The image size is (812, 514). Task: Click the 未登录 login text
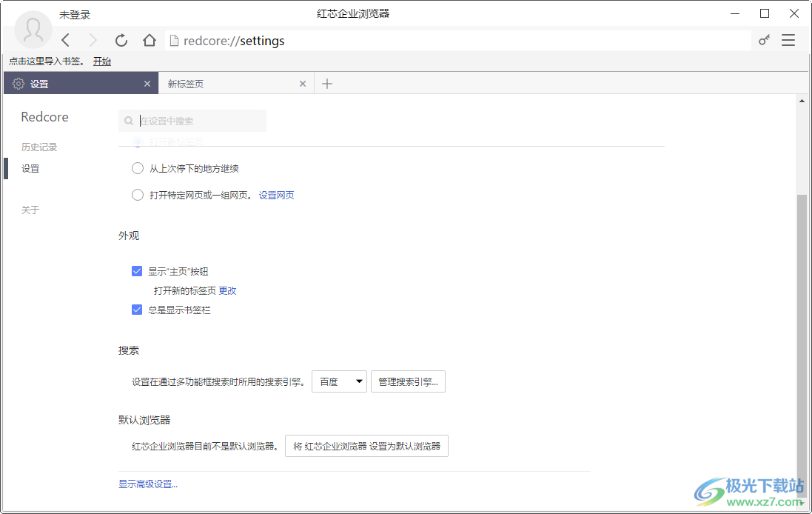75,15
